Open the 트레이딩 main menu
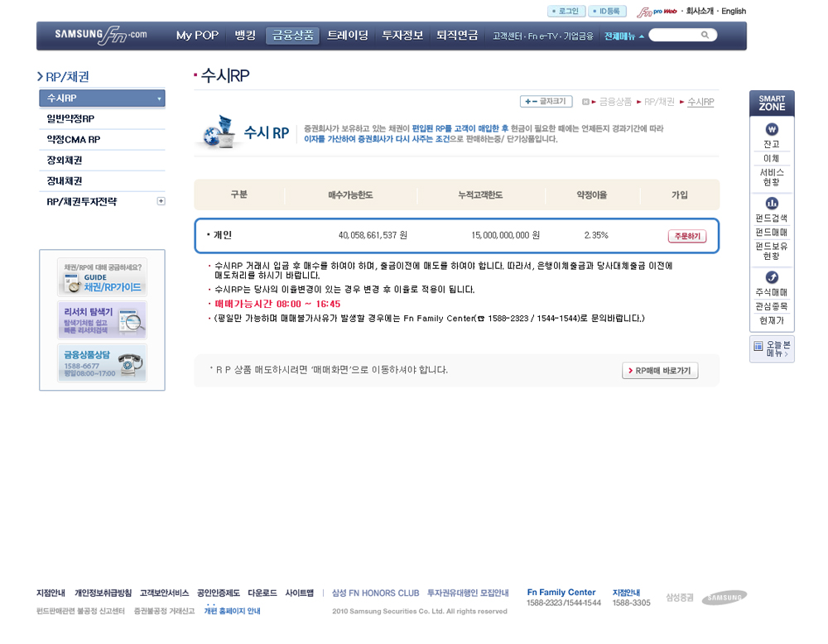Screen dimensions: 828x644 click(347, 36)
